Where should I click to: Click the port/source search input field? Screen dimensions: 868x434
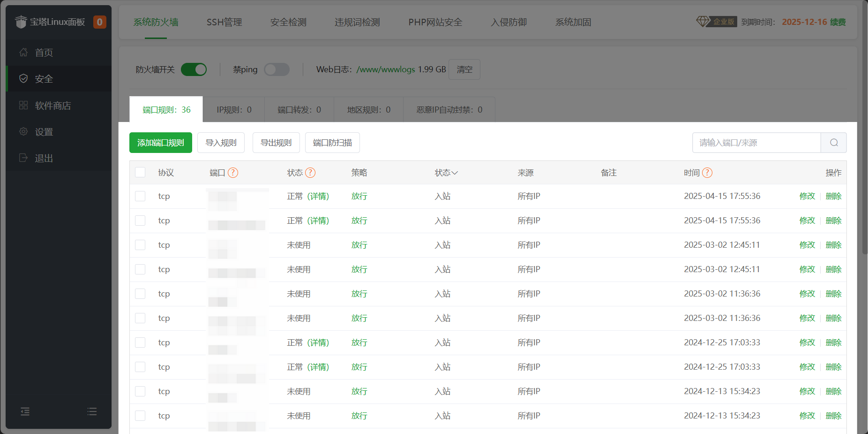click(756, 143)
